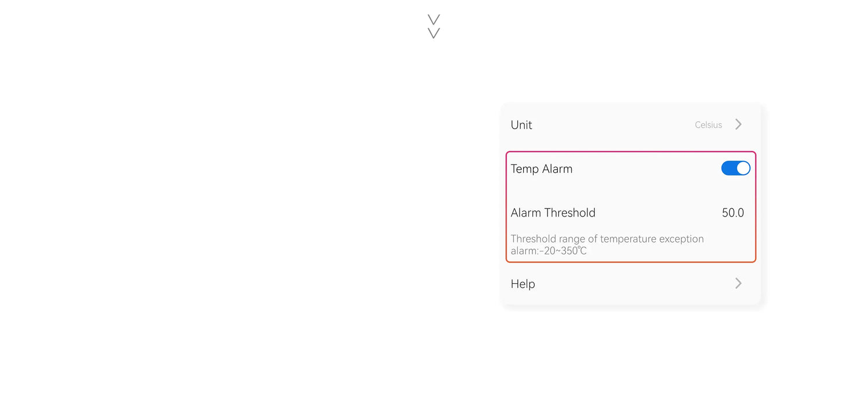The height and width of the screenshot is (407, 868).
Task: Click the "alarm:-20~350℃" range line
Action: pos(549,251)
